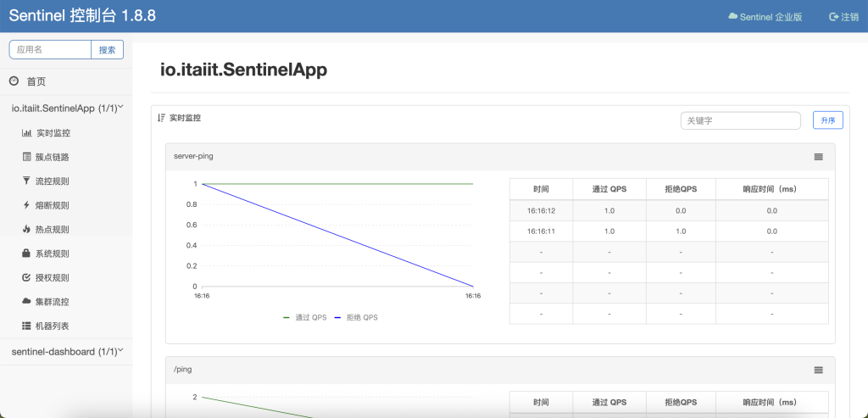
Task: Open the server-ping chart hamburger menu
Action: tap(819, 157)
